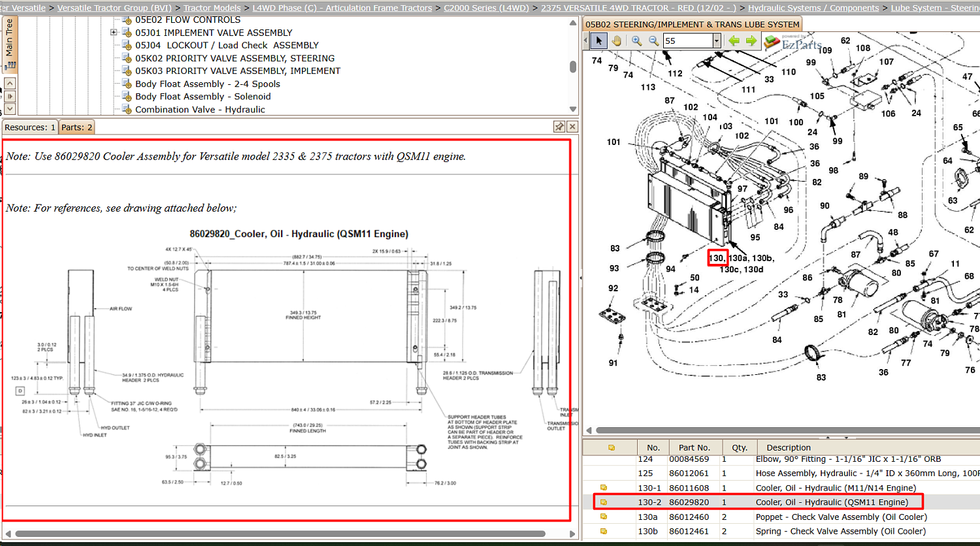Click the down arrow button under Main Tree

[10, 109]
